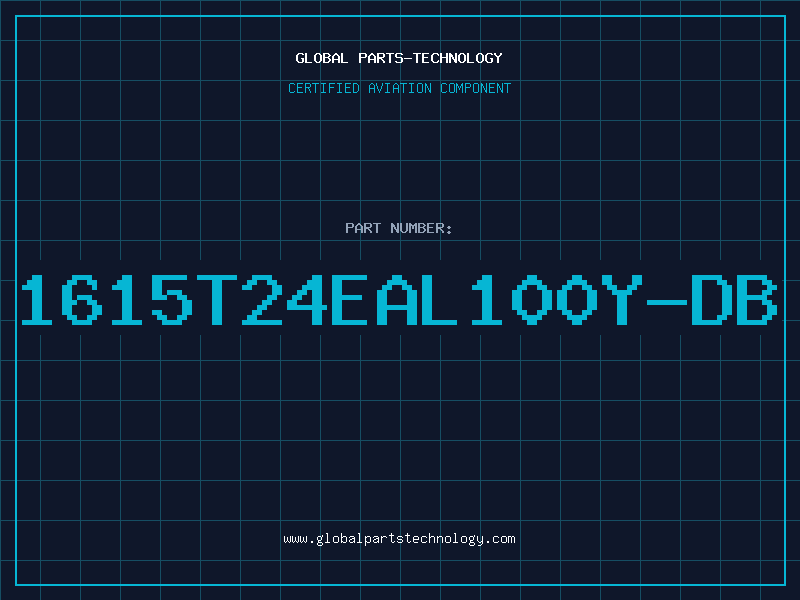800x600 pixels.
Task: Click the 'GLOBAL PARTS-TECHNOLOGY' heading
Action: [399, 58]
